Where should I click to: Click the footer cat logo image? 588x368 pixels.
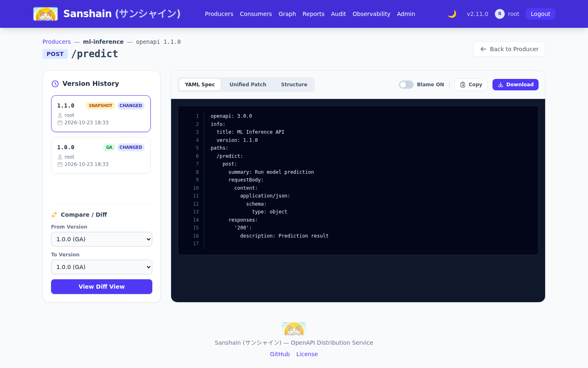(x=294, y=329)
